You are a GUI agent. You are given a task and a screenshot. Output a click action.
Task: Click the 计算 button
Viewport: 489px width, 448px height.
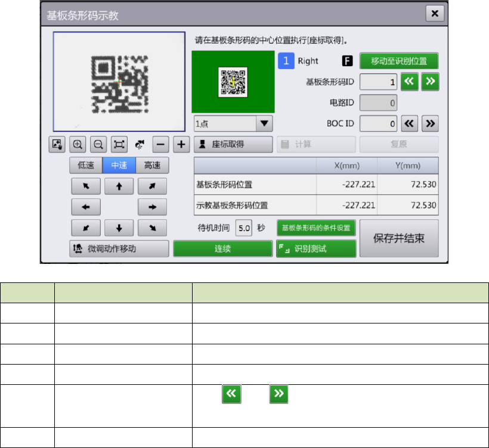[316, 144]
